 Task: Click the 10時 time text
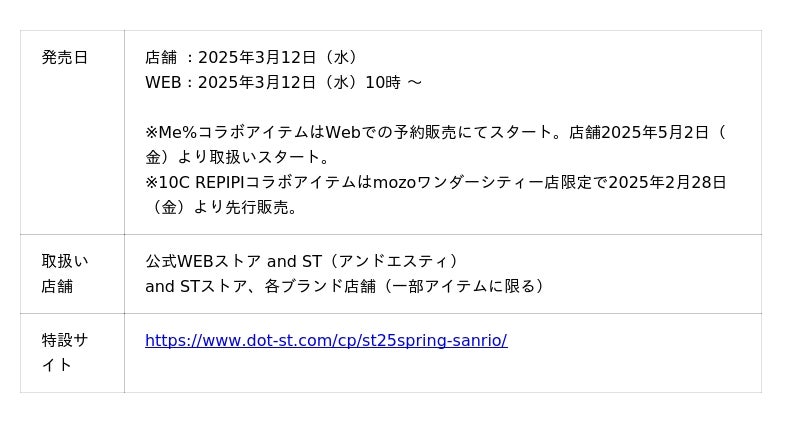(x=382, y=83)
